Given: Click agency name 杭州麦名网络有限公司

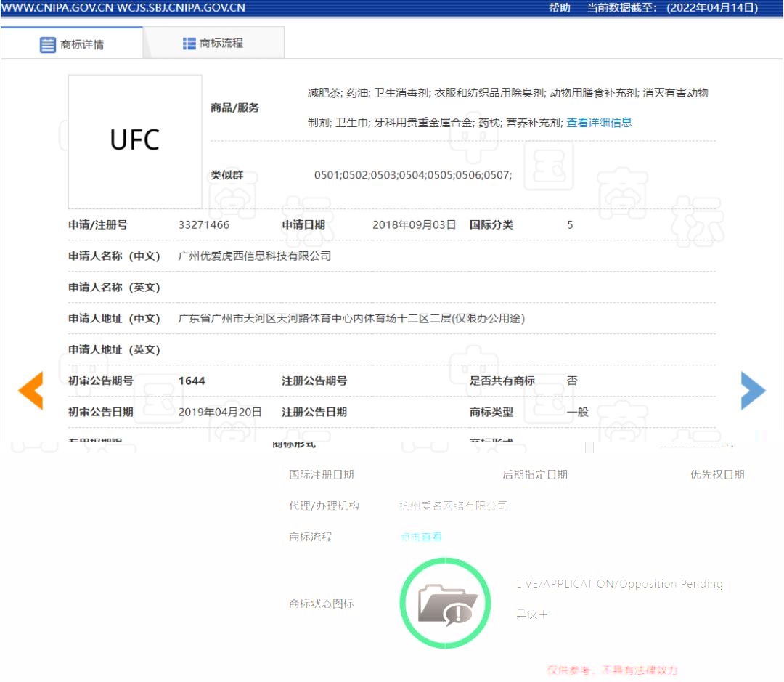Looking at the screenshot, I should 454,506.
